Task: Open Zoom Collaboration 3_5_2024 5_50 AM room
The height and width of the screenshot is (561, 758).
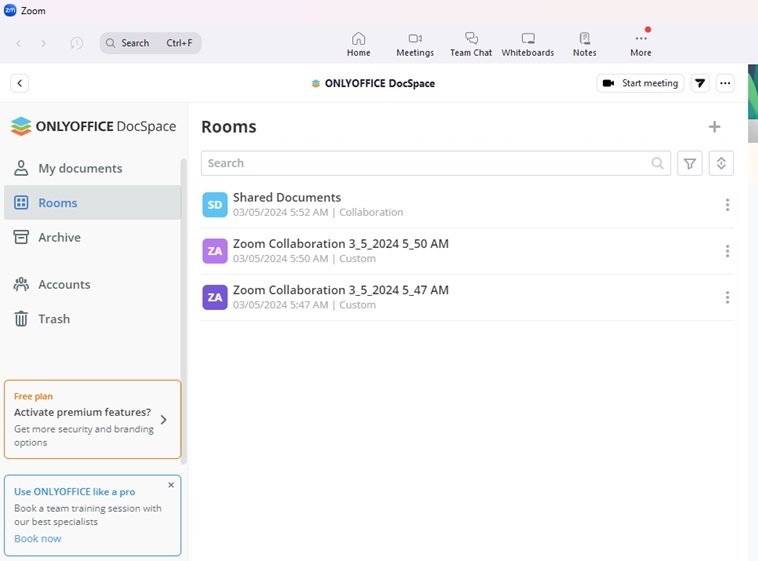Action: (467, 251)
